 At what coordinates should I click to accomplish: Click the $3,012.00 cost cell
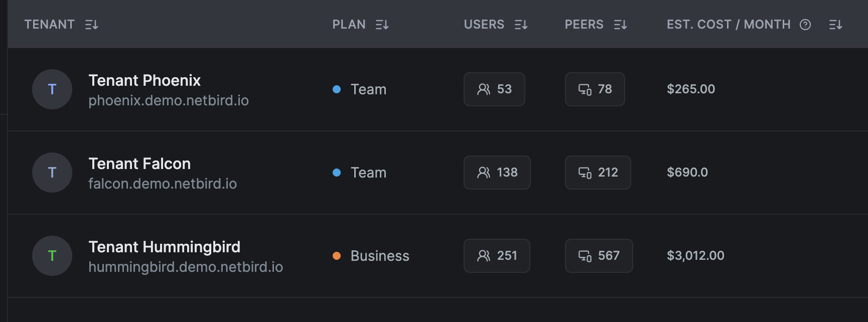695,256
